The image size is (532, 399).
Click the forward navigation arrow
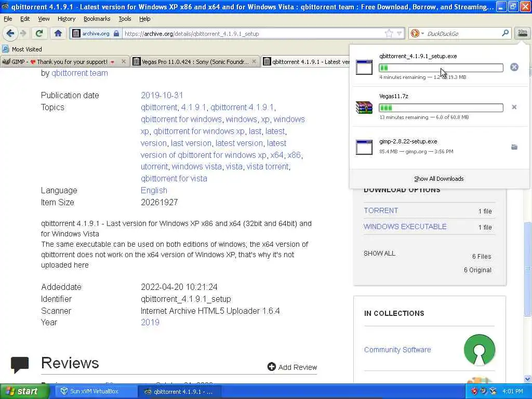pyautogui.click(x=23, y=33)
